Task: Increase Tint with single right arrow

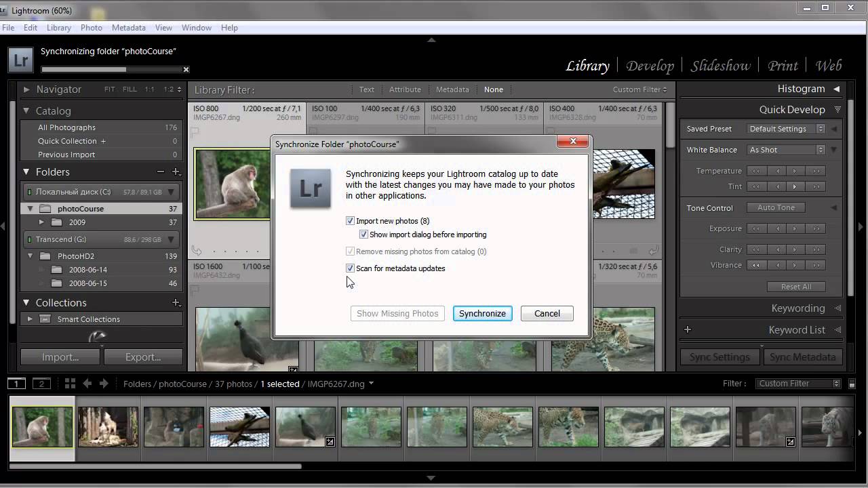Action: coord(795,186)
